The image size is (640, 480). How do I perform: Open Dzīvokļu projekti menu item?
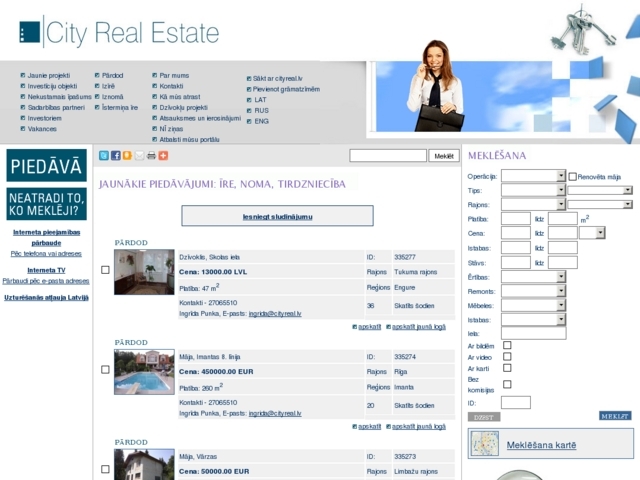coord(184,107)
